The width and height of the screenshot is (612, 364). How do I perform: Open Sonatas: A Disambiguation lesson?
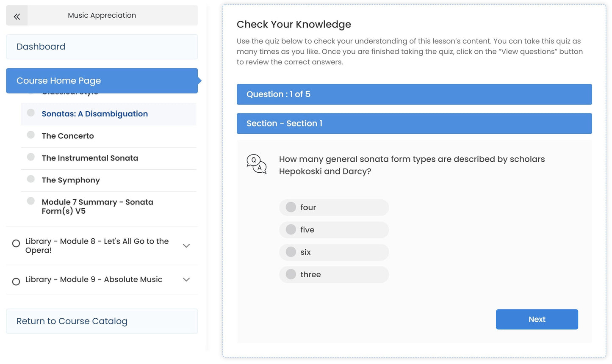[94, 114]
